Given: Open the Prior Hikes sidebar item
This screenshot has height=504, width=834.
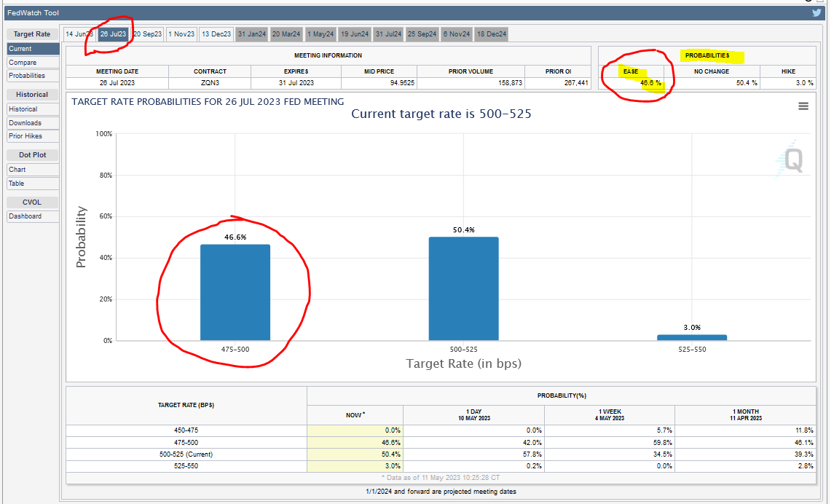Looking at the screenshot, I should 33,136.
